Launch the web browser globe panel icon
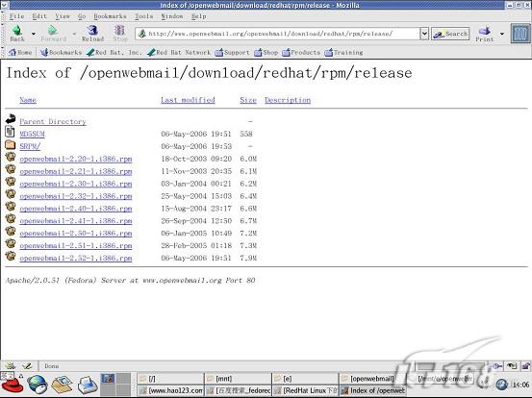The height and width of the screenshot is (398, 532). 37,385
